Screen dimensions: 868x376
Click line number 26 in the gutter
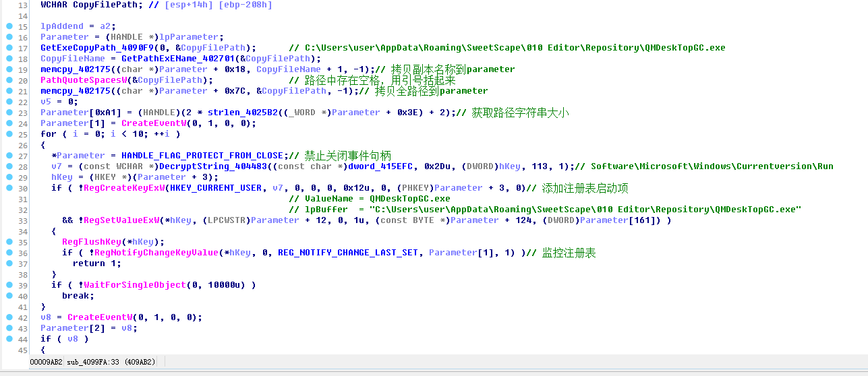click(23, 145)
